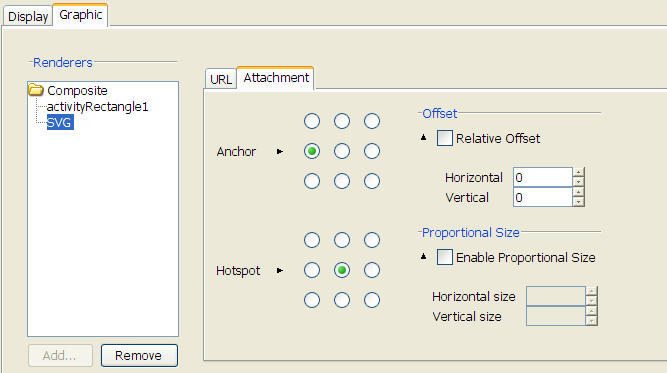Set Hotspot to bottom-right
This screenshot has height=373, width=667.
coord(372,300)
